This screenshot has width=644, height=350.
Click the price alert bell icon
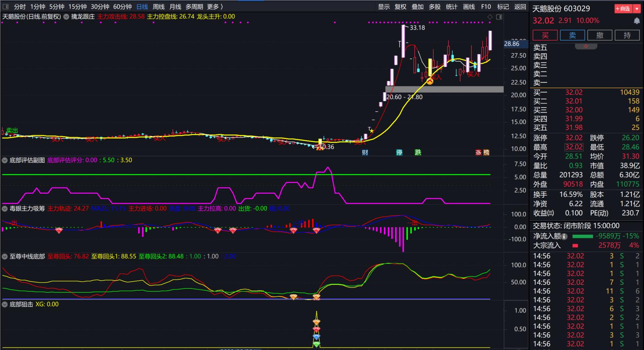coord(637,21)
